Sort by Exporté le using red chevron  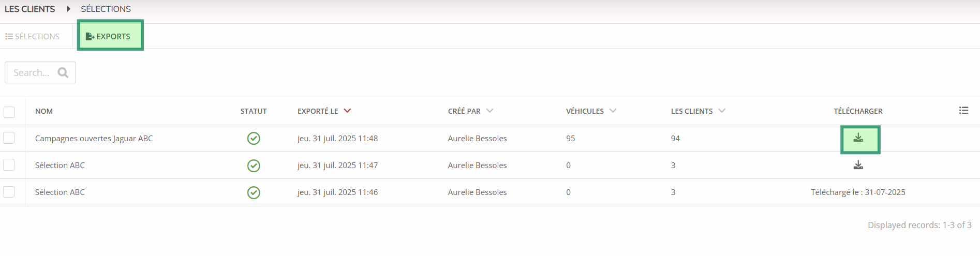[347, 111]
